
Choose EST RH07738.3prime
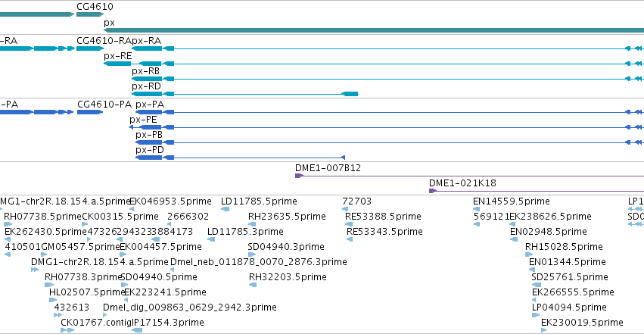(x=83, y=277)
